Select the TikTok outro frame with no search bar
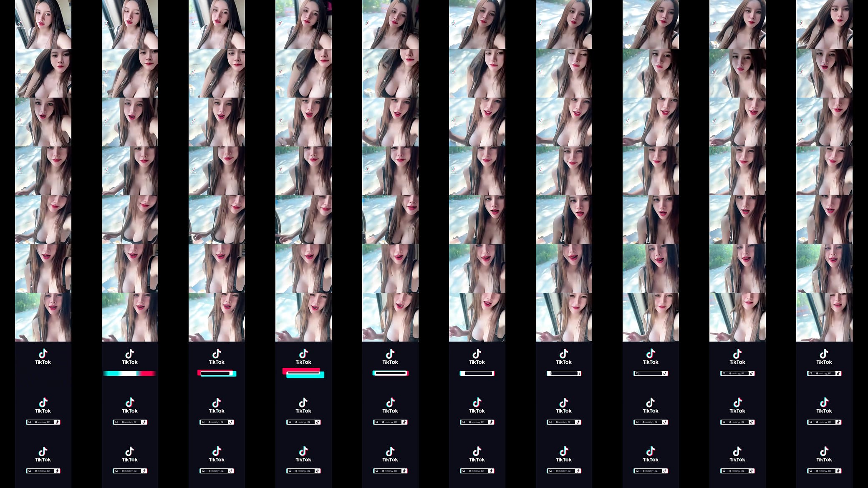 coord(43,366)
